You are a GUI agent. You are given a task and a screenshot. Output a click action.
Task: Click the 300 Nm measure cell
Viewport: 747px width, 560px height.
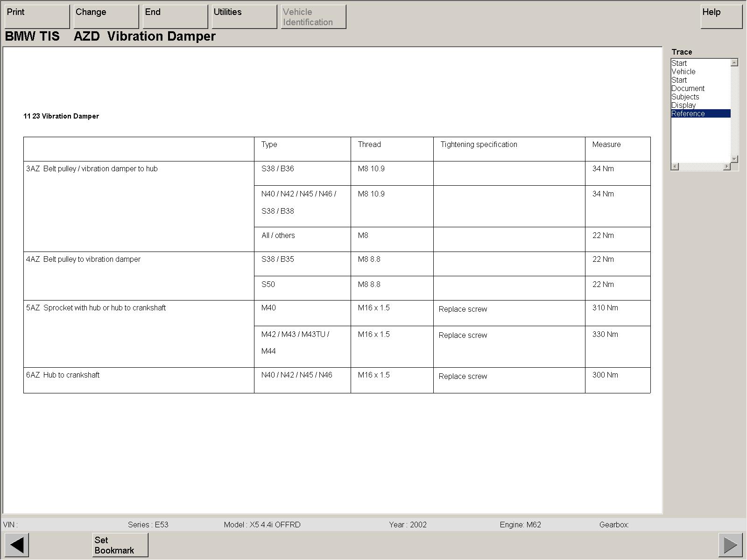(x=605, y=375)
